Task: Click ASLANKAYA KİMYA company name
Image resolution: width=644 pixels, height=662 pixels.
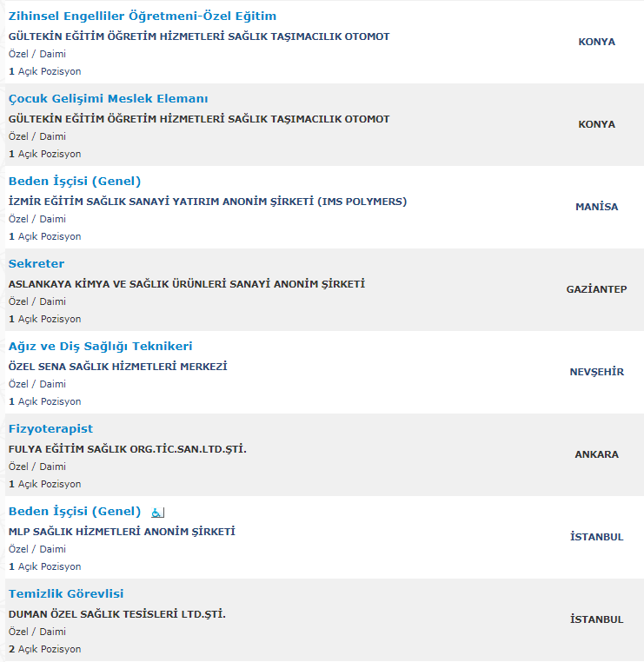Action: (x=187, y=284)
